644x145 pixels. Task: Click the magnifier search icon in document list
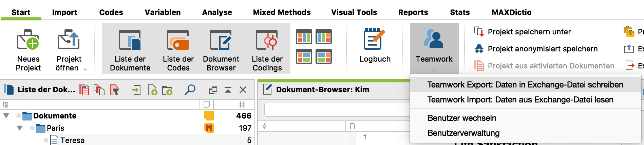click(x=190, y=90)
